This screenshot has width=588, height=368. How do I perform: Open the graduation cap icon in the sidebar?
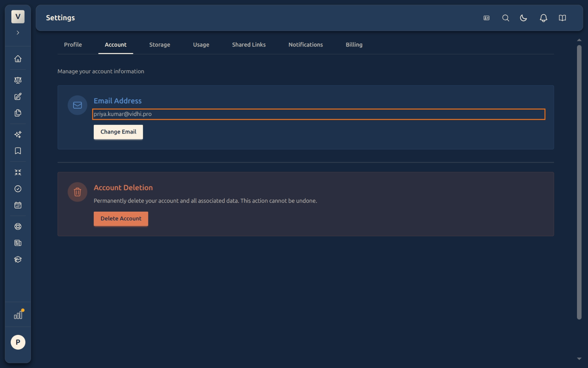[x=18, y=259]
